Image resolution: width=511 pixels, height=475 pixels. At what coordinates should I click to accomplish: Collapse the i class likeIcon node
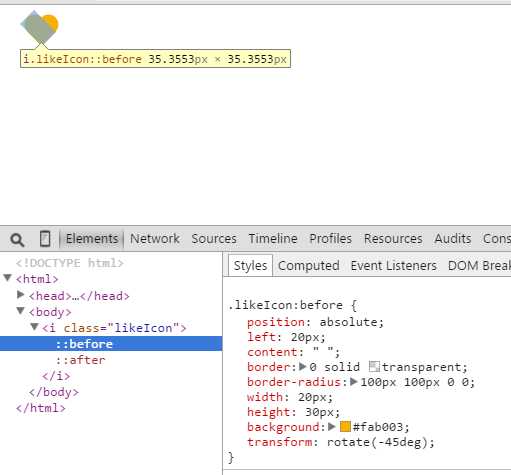pyautogui.click(x=34, y=327)
